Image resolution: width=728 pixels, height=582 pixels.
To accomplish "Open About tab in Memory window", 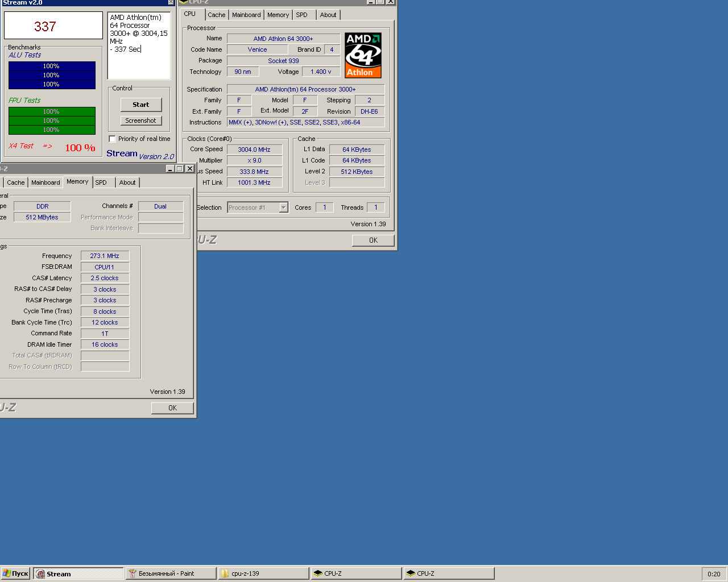I will click(127, 182).
